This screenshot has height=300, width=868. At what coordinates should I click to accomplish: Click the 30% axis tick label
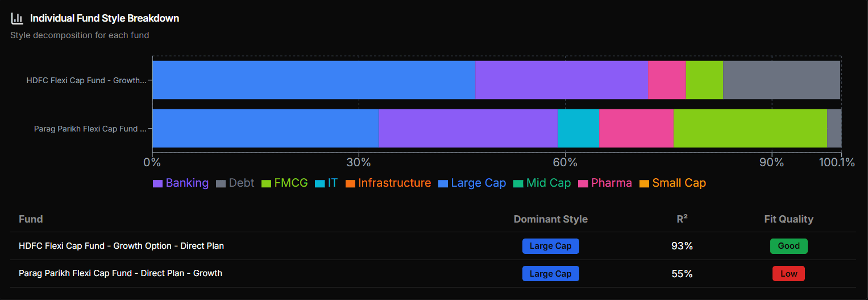359,162
